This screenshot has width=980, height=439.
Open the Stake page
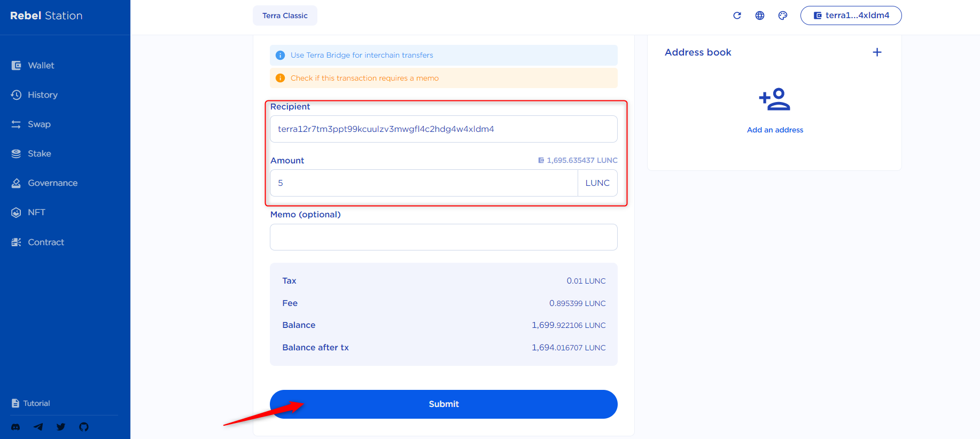click(32, 153)
